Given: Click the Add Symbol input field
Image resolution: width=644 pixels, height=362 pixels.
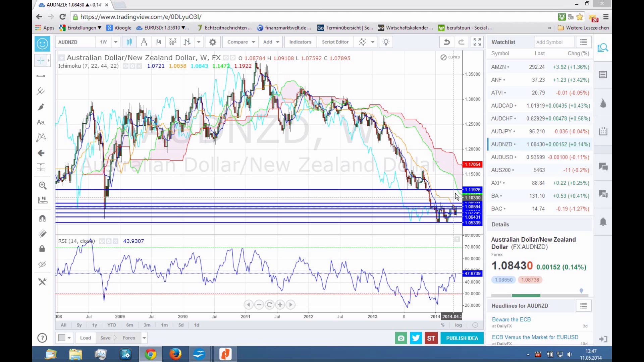Looking at the screenshot, I should pos(554,42).
